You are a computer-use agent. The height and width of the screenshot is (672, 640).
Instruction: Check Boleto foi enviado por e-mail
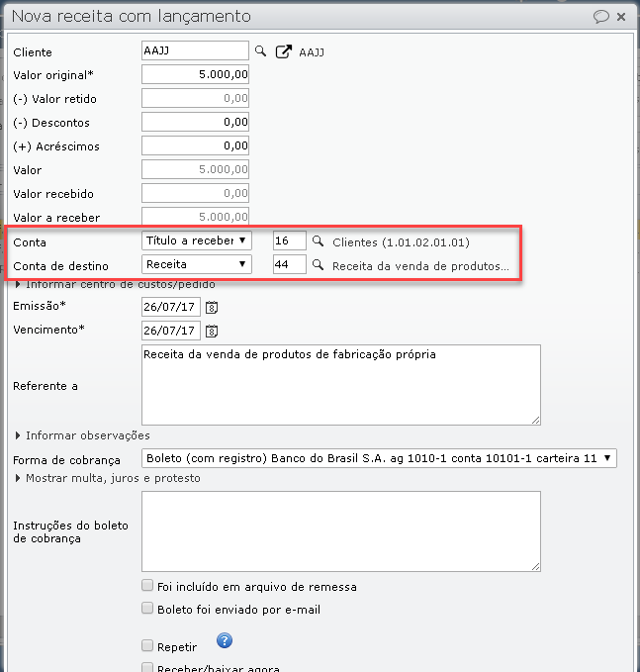click(x=147, y=608)
